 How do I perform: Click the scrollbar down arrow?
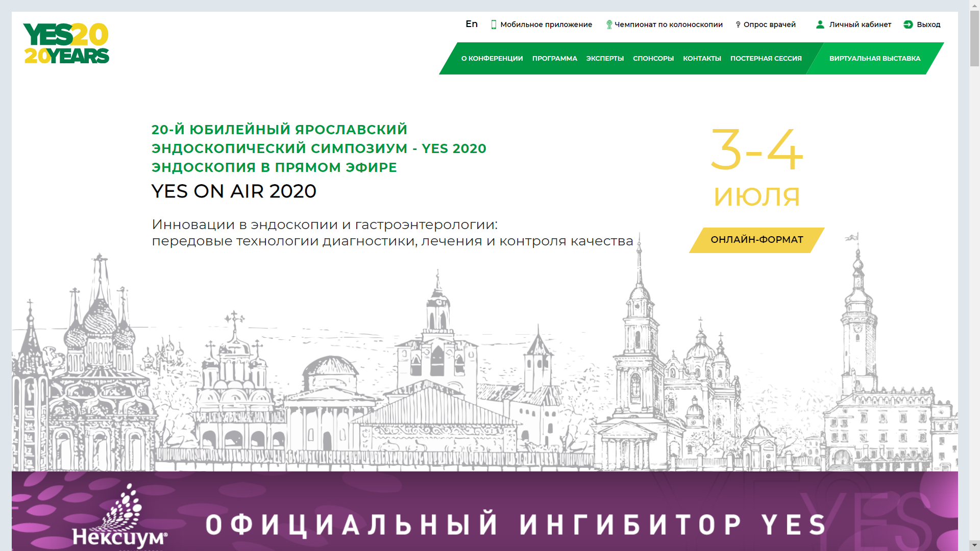[974, 545]
